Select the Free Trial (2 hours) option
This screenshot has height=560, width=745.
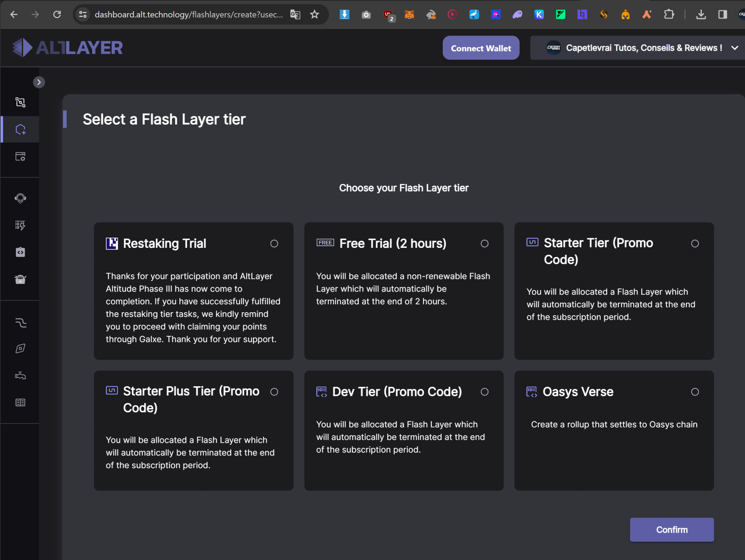click(x=484, y=243)
